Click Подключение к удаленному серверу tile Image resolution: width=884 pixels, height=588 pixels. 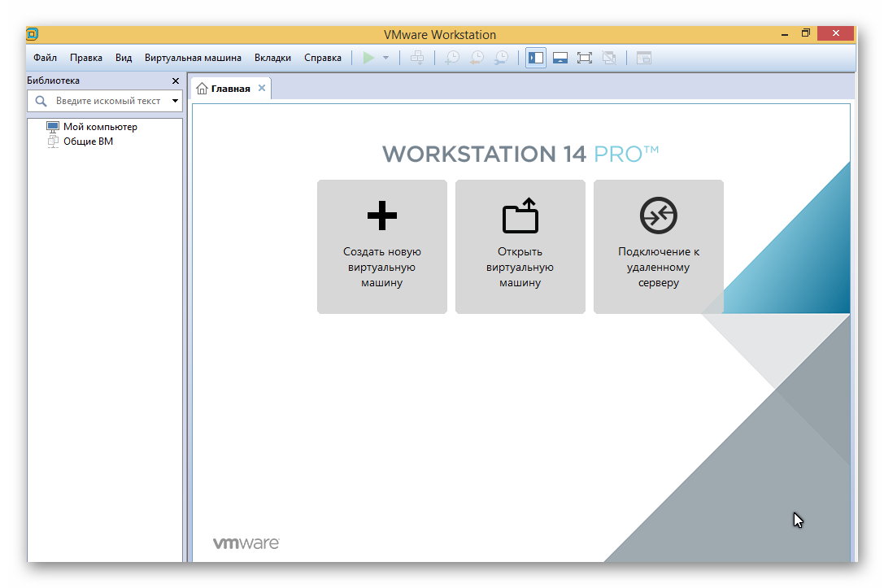tap(659, 246)
